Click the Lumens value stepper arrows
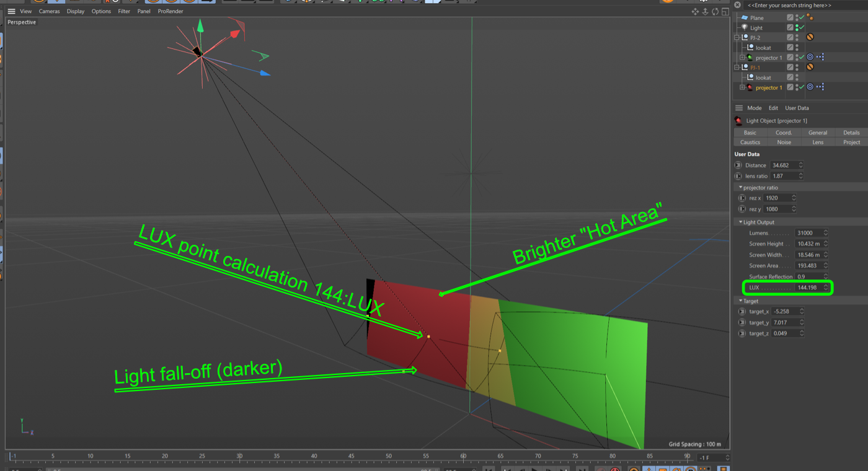The image size is (868, 471). pos(825,233)
